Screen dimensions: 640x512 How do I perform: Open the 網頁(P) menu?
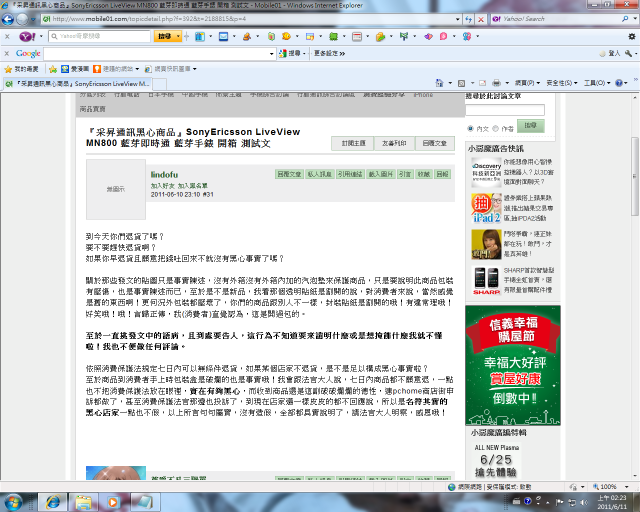point(527,83)
